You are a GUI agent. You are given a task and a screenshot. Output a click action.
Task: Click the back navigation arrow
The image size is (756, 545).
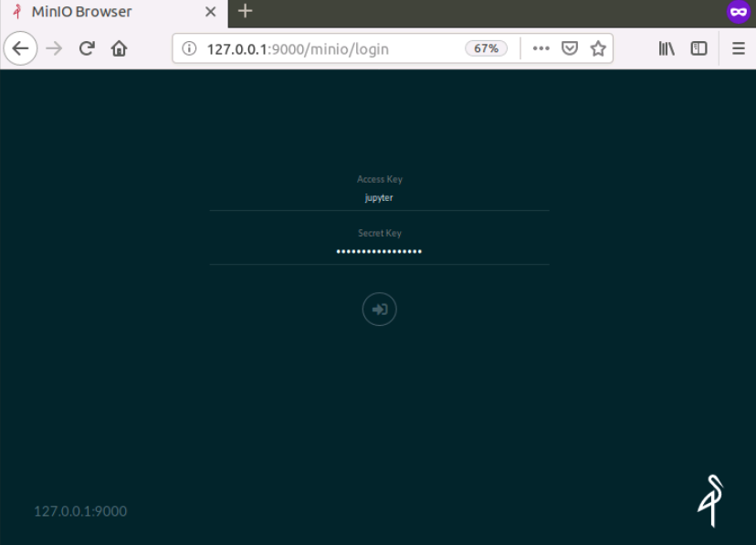(x=20, y=48)
